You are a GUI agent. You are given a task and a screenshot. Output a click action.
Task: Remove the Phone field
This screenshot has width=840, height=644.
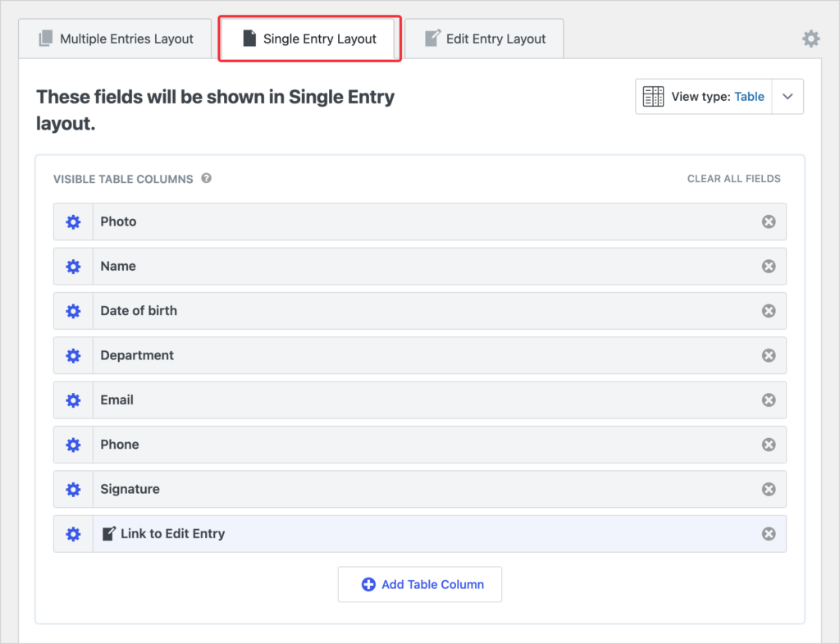click(769, 445)
